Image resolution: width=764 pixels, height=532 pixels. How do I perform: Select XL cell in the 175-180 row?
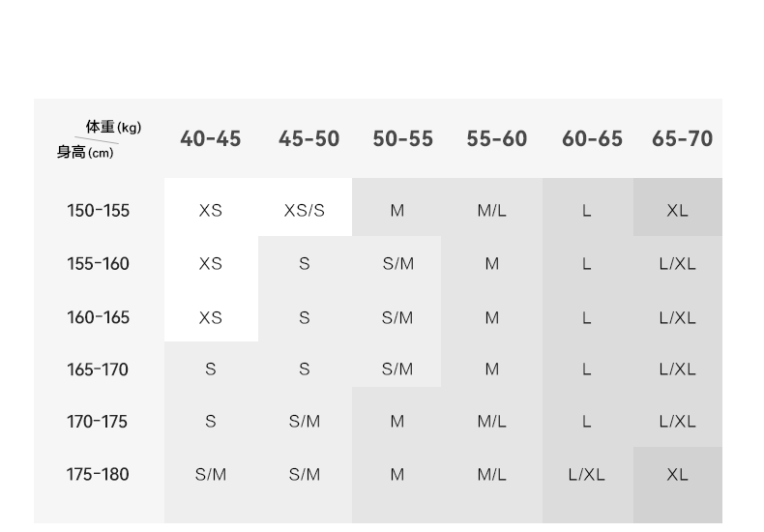[x=677, y=475]
